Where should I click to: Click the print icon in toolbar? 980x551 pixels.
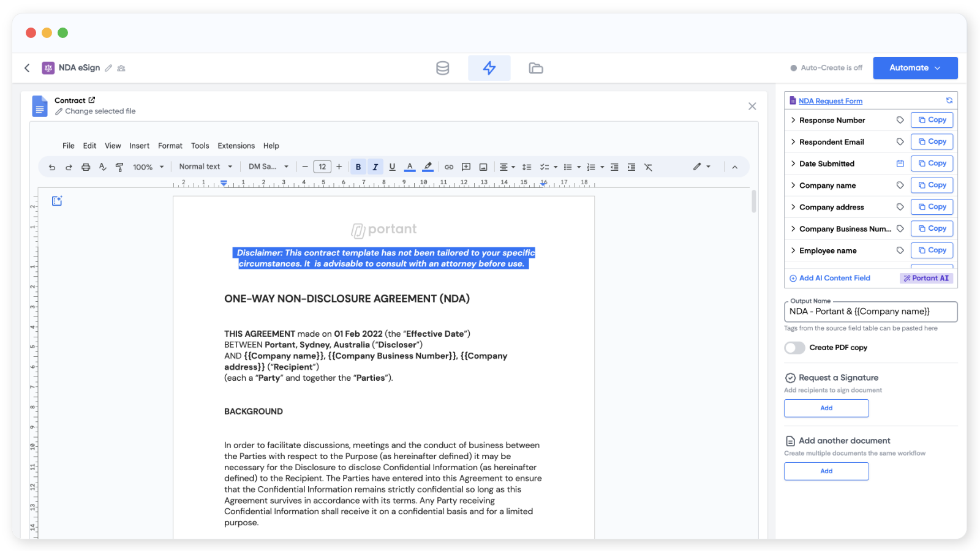pos(86,167)
